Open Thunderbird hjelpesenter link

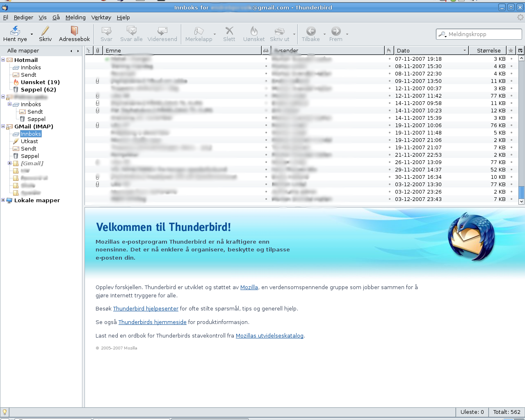[146, 308]
